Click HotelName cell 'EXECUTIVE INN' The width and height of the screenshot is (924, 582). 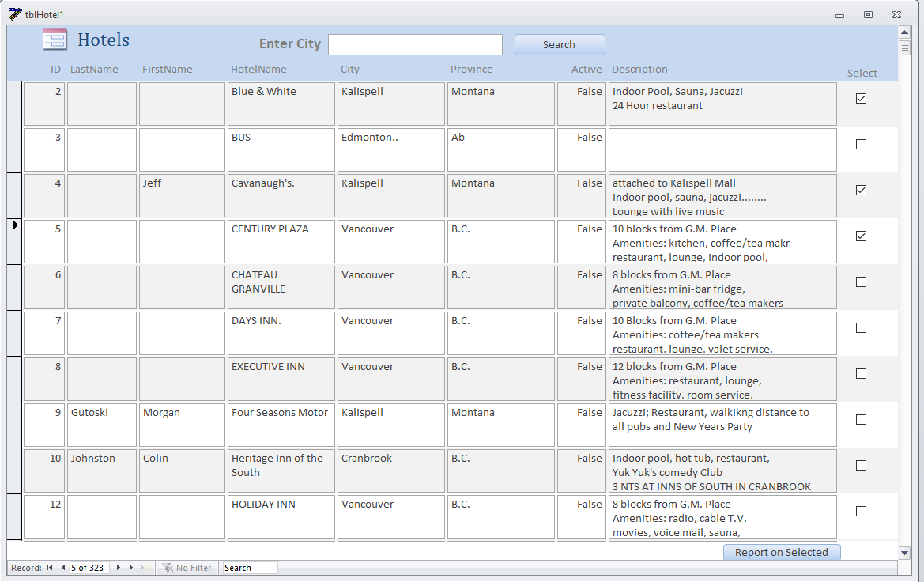pyautogui.click(x=281, y=379)
